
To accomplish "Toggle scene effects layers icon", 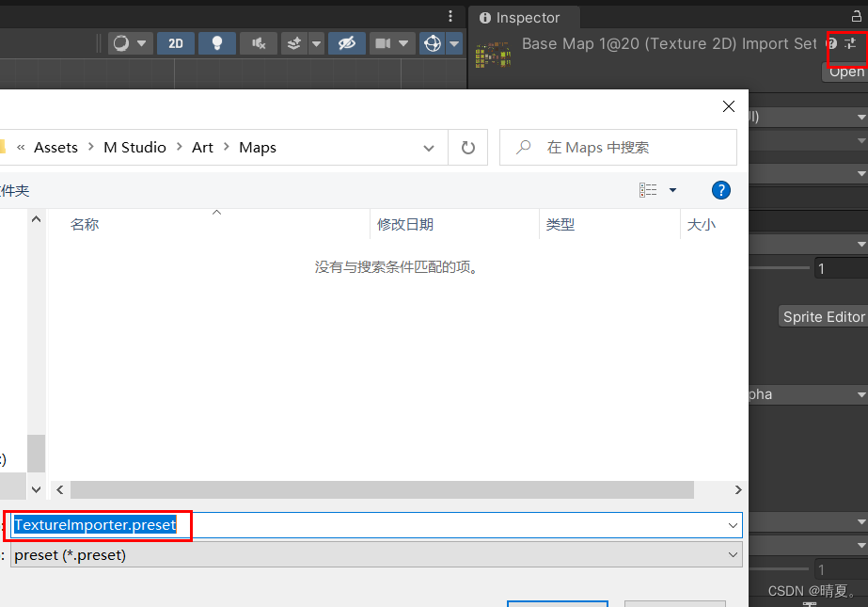I will pyautogui.click(x=294, y=43).
